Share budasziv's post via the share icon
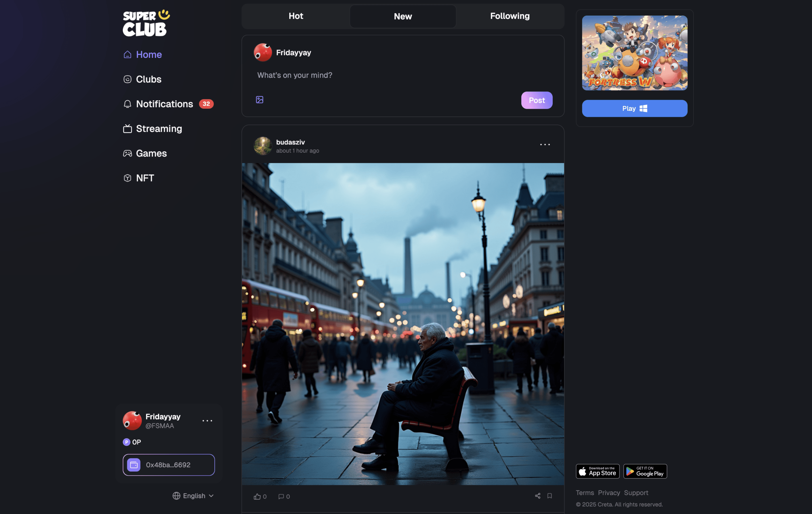Image resolution: width=812 pixels, height=514 pixels. tap(538, 495)
